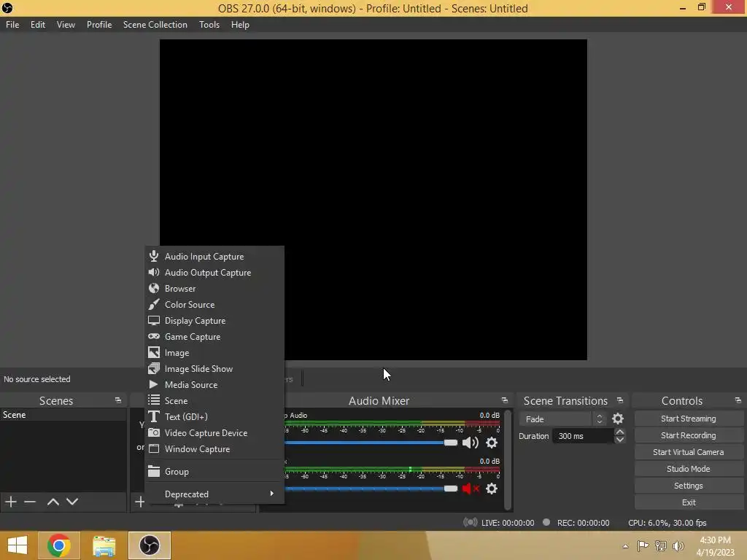The width and height of the screenshot is (747, 560).
Task: Click system tray volume icon
Action: pos(678,546)
